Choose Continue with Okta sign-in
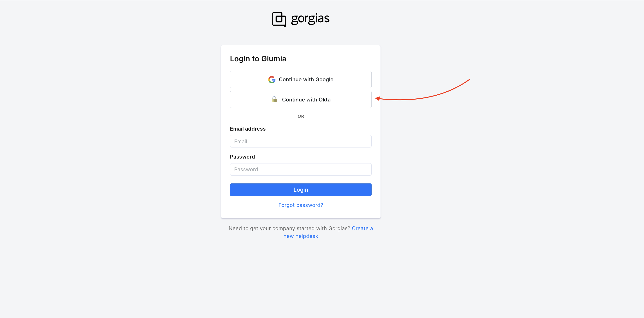644x318 pixels. (301, 99)
